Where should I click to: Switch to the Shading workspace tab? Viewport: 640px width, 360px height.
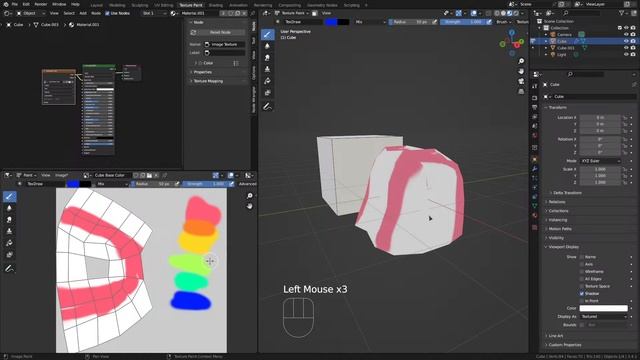(x=216, y=5)
